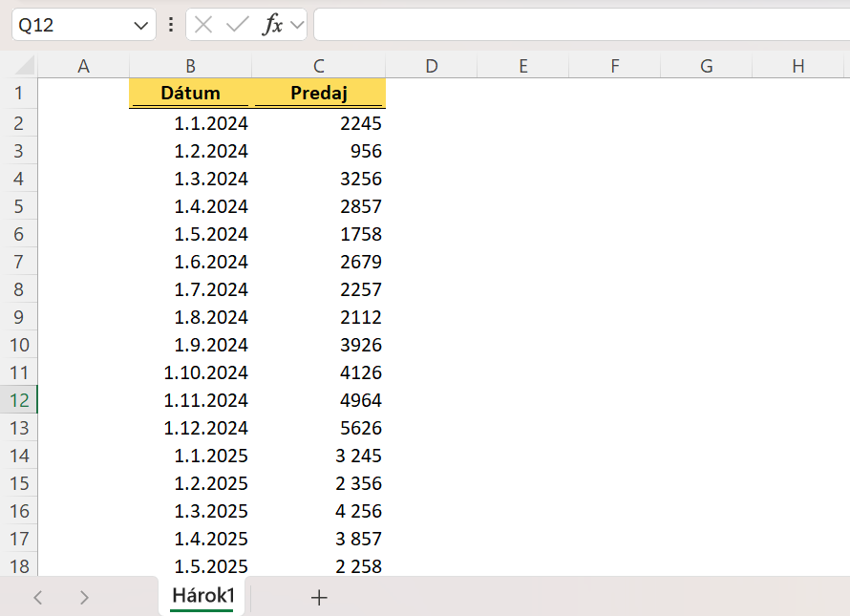This screenshot has width=850, height=616.
Task: Click the Cancel (X) icon in formula bar
Action: [203, 24]
